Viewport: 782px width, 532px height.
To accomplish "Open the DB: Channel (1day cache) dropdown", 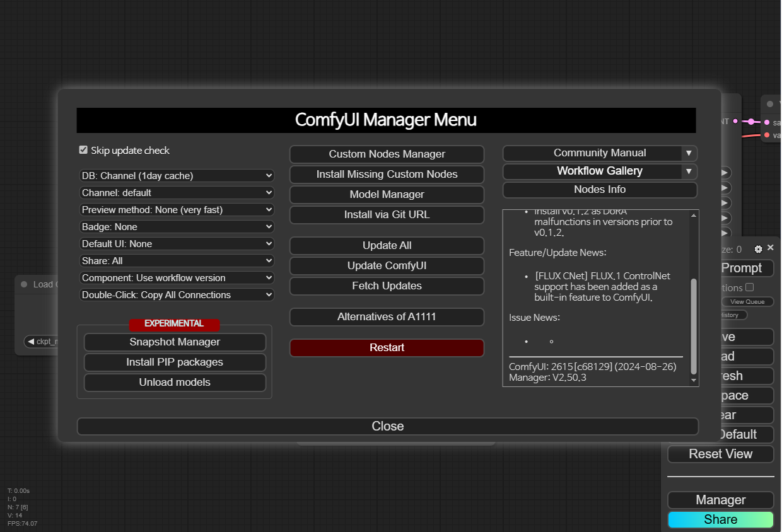I will [177, 176].
